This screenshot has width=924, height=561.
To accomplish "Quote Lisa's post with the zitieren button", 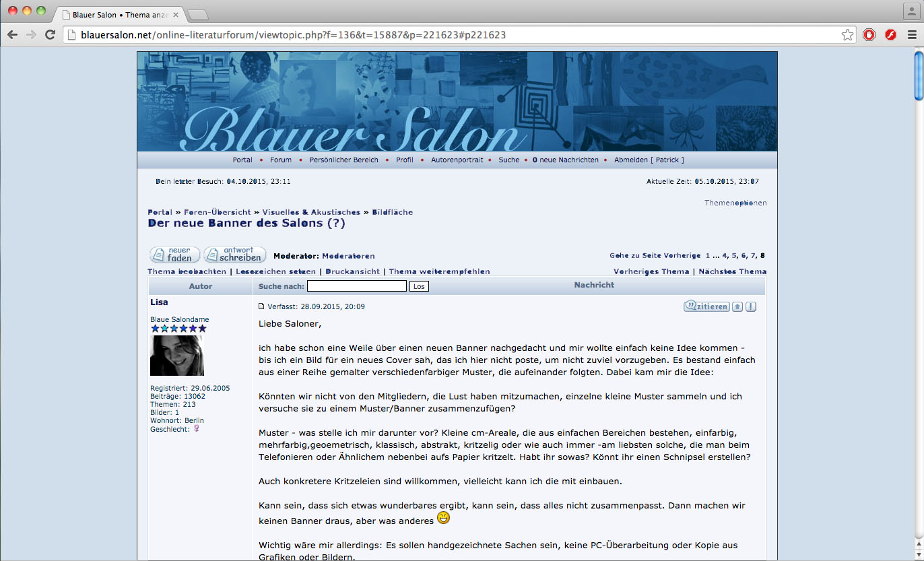I will click(x=706, y=306).
